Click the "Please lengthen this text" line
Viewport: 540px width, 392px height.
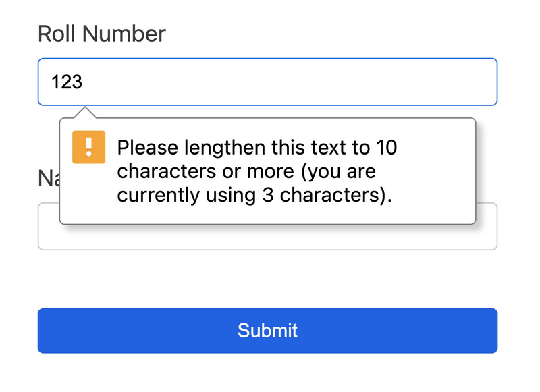point(257,148)
